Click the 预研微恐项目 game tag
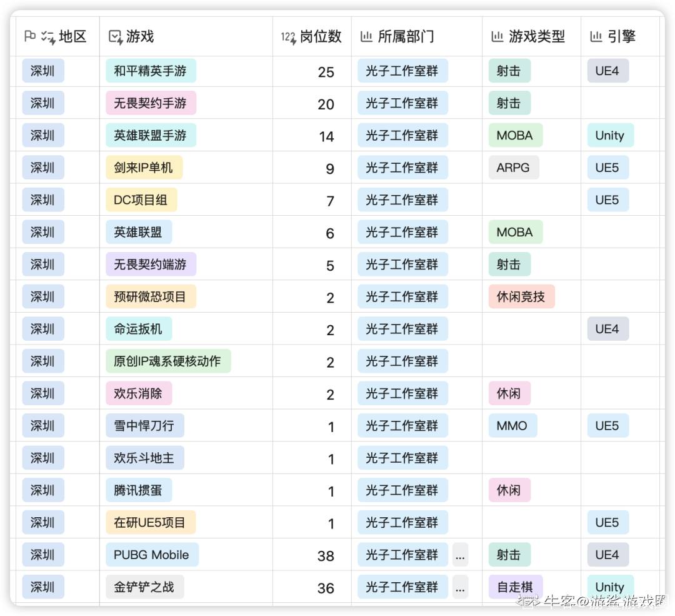675x616 pixels. point(151,297)
